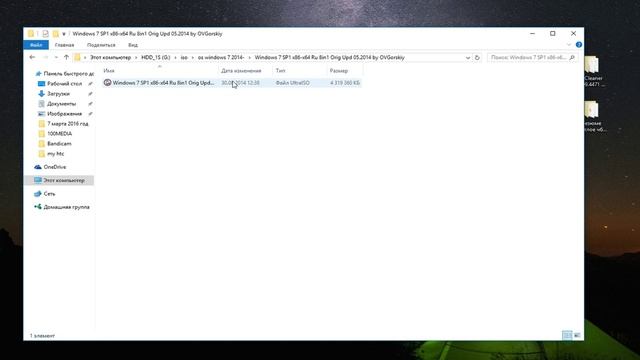Open the Поделиться ribbon tab
Image resolution: width=640 pixels, height=360 pixels.
101,45
